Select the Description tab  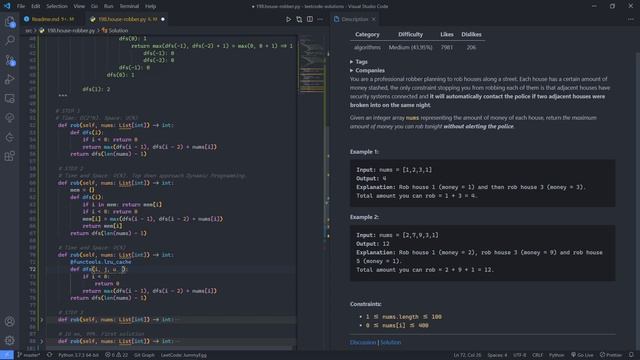(x=355, y=19)
